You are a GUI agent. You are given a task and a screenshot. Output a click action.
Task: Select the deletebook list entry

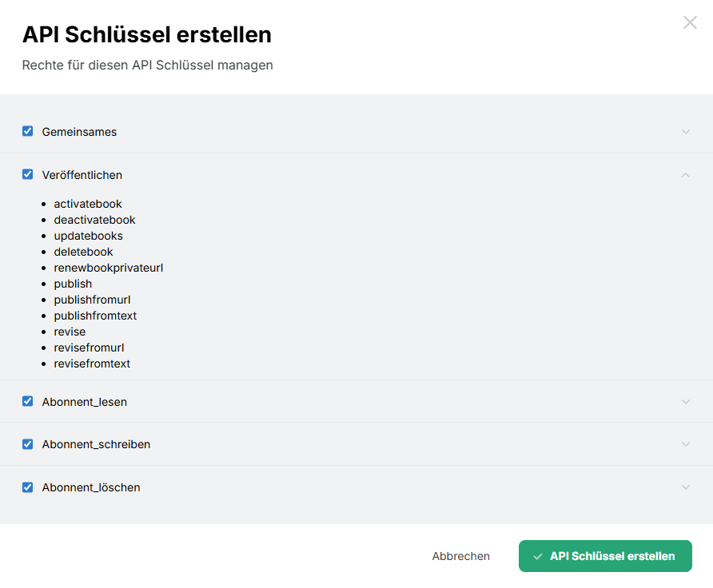pyautogui.click(x=83, y=252)
